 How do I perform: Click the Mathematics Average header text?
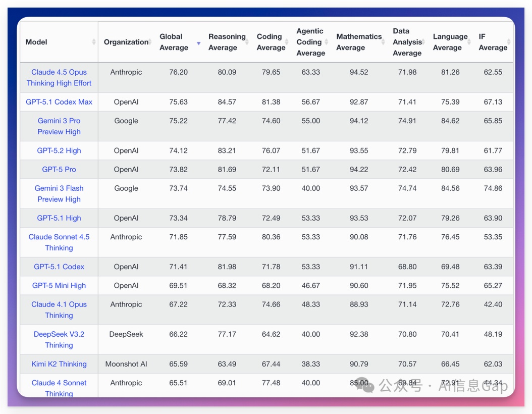(359, 42)
